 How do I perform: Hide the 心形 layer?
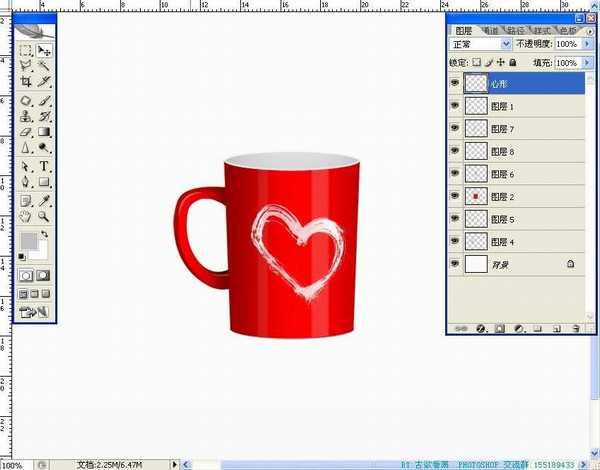[456, 84]
